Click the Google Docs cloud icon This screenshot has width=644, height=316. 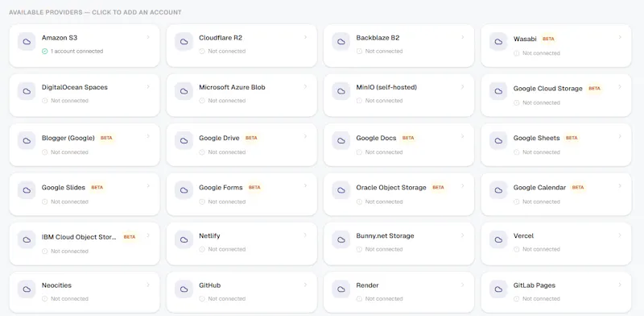pos(341,140)
